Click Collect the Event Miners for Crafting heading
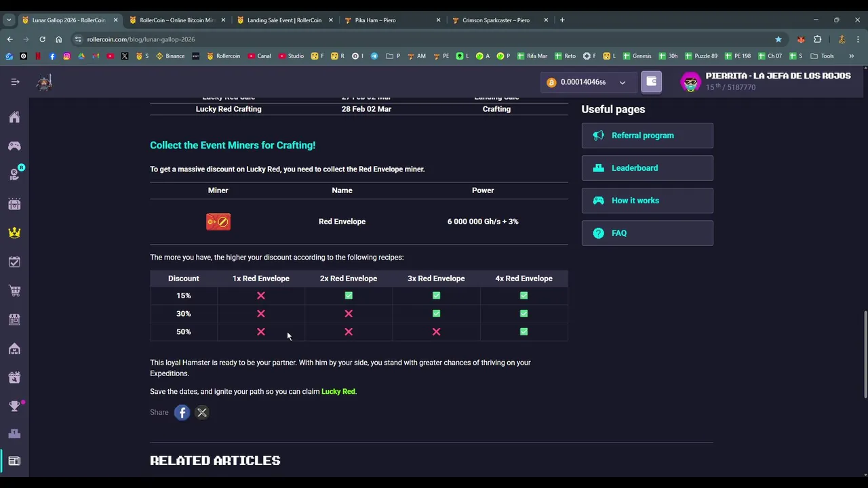The height and width of the screenshot is (488, 868). point(233,145)
